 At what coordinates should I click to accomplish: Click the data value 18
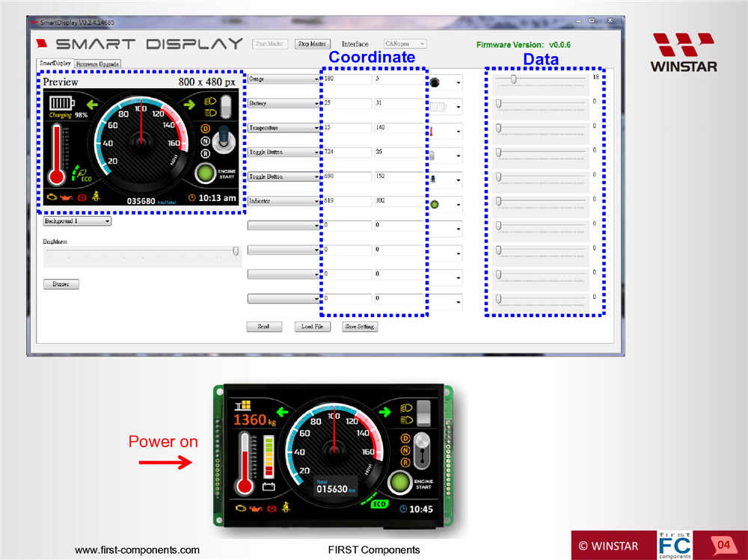pyautogui.click(x=596, y=77)
